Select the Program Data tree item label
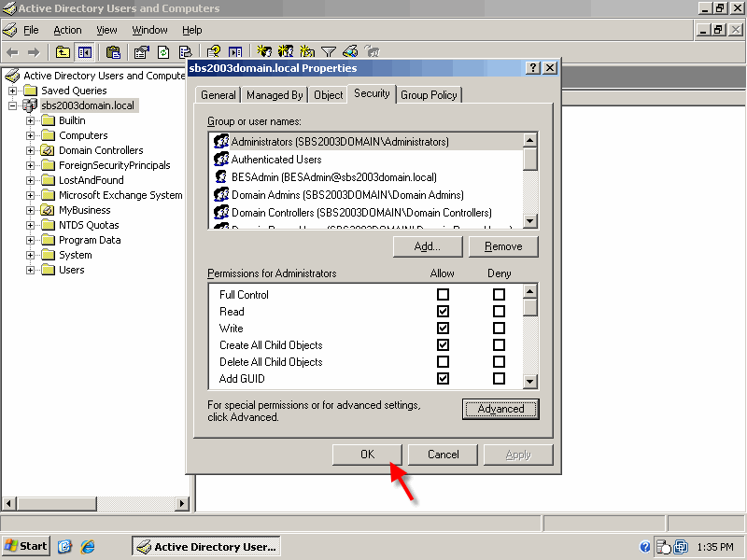Viewport: 747px width, 560px height. coord(90,240)
